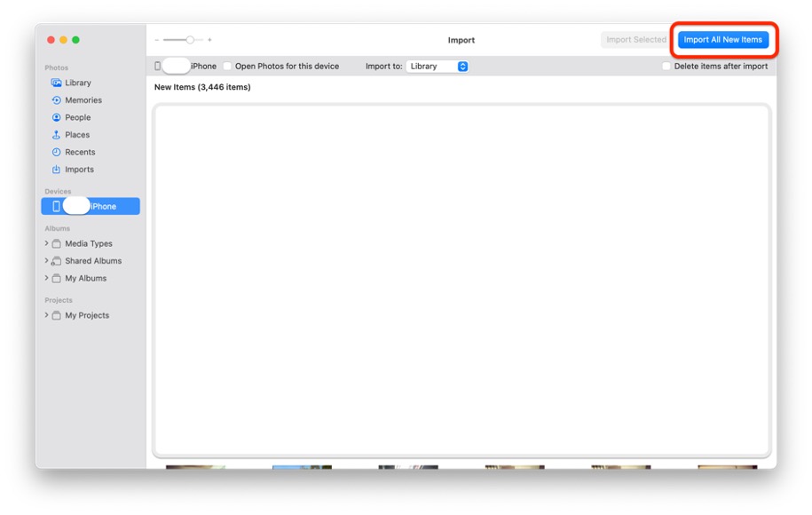The width and height of the screenshot is (812, 515).
Task: Expand the Media Types album group
Action: pos(47,243)
